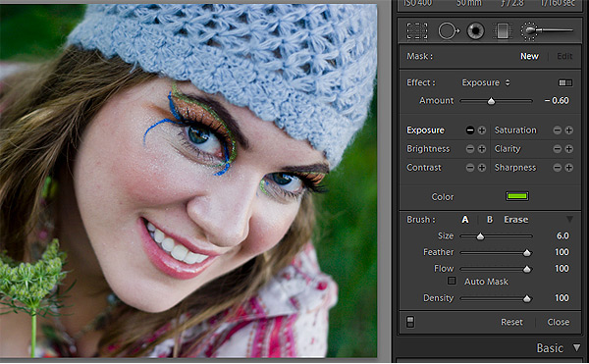Decrease Brightness with minus button

tap(470, 149)
